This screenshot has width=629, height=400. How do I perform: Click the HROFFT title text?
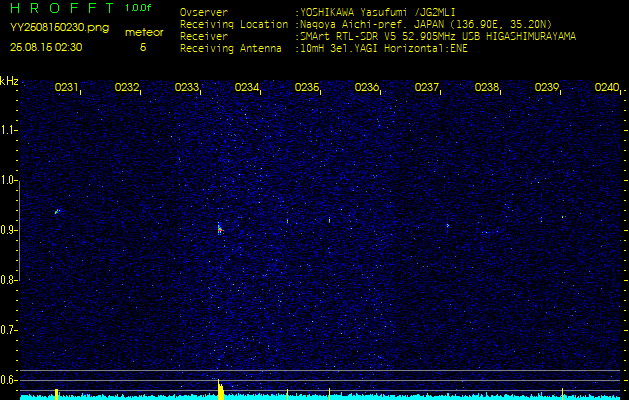(x=61, y=8)
